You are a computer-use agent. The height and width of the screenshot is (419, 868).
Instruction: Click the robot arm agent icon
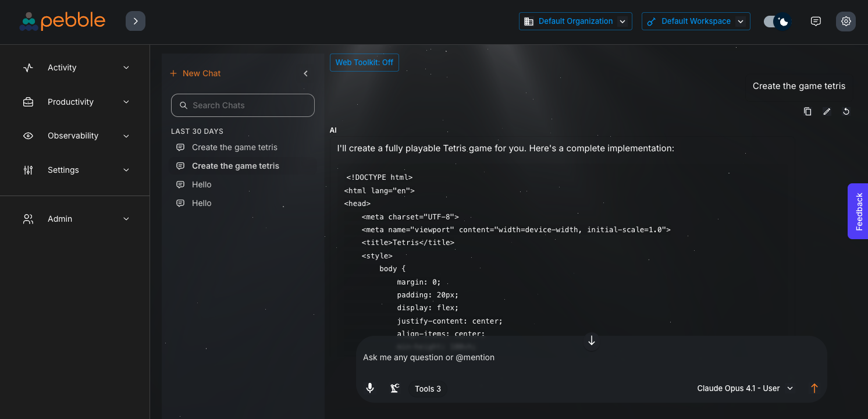[394, 388]
